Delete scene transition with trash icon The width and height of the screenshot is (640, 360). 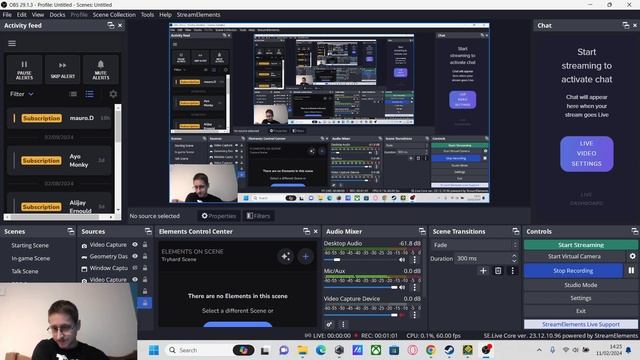coord(498,271)
